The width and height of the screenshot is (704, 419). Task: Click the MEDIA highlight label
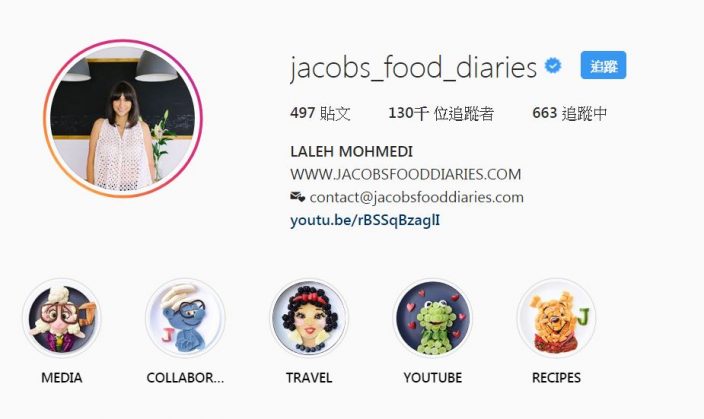[62, 378]
